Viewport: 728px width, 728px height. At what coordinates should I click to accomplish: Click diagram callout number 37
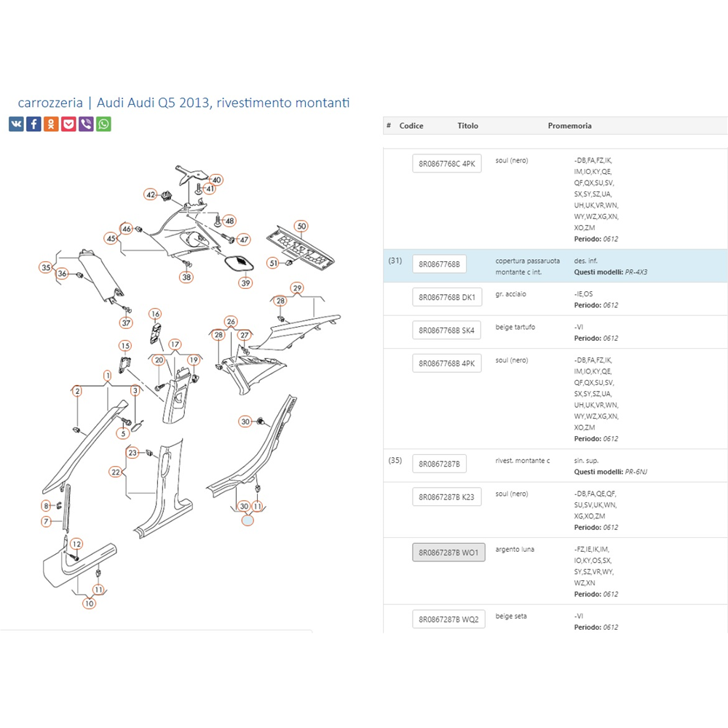126,323
